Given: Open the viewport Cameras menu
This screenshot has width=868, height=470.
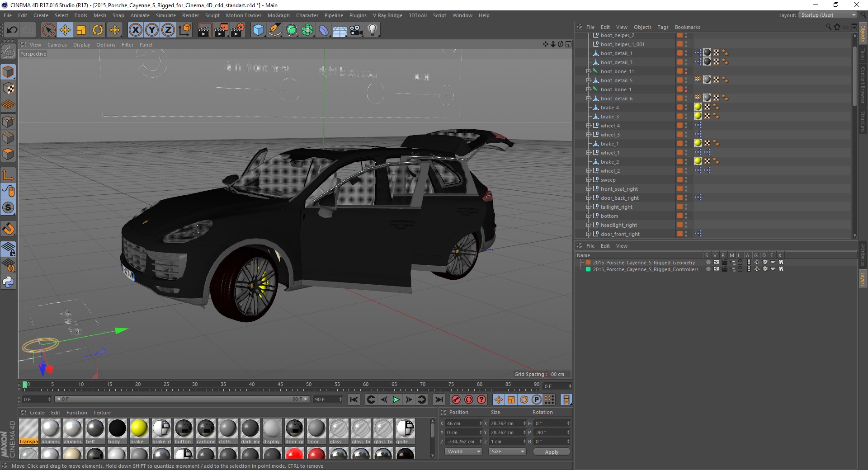Looking at the screenshot, I should point(57,45).
